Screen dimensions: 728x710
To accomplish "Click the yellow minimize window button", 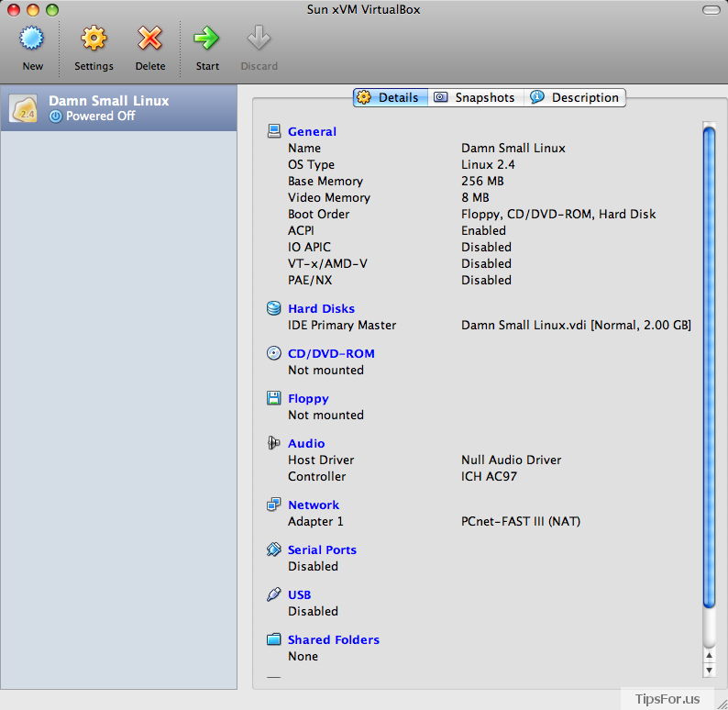I will (33, 10).
